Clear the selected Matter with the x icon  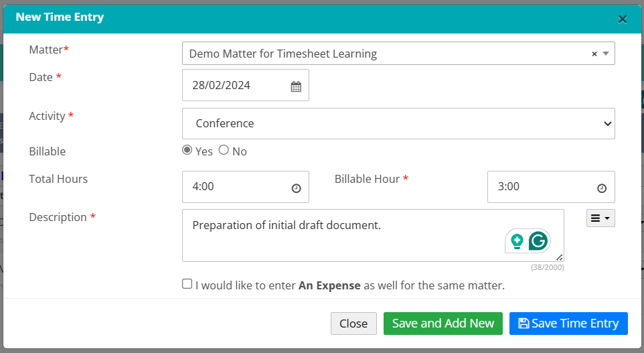[x=594, y=54]
